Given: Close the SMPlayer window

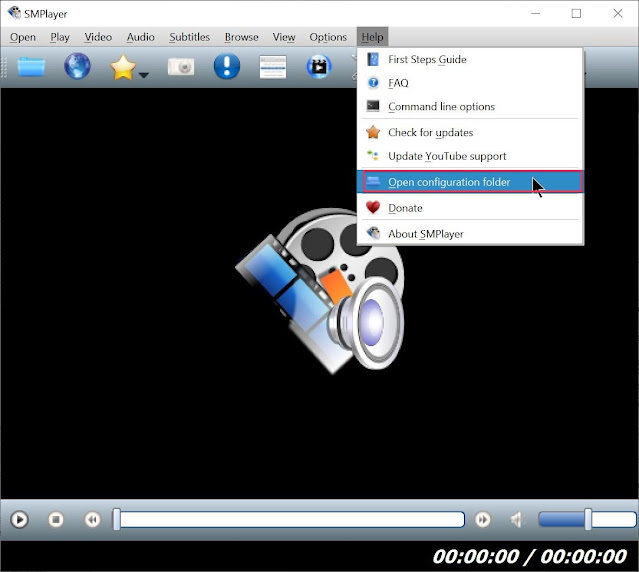Looking at the screenshot, I should point(618,13).
